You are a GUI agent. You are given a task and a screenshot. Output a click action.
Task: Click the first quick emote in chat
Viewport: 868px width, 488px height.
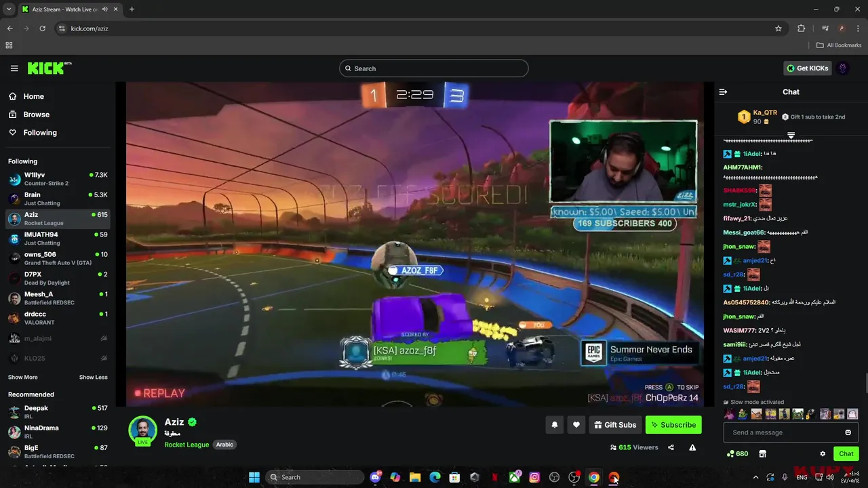pyautogui.click(x=730, y=413)
